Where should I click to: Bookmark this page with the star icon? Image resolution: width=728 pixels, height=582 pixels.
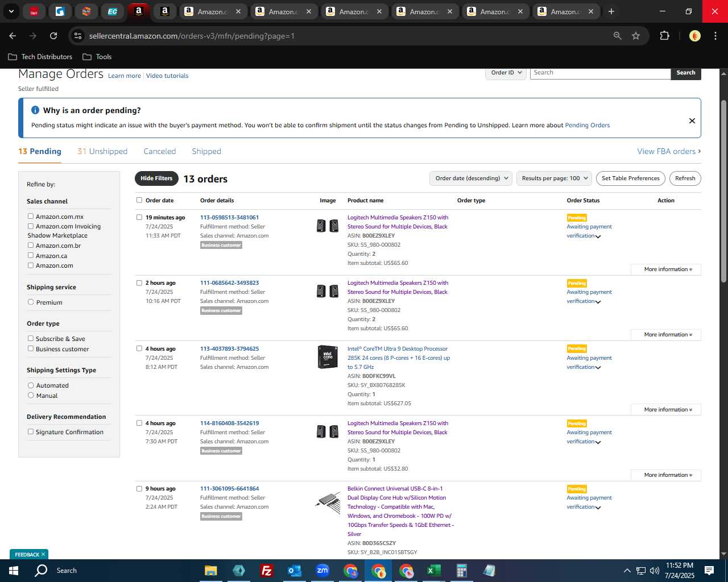coord(636,36)
